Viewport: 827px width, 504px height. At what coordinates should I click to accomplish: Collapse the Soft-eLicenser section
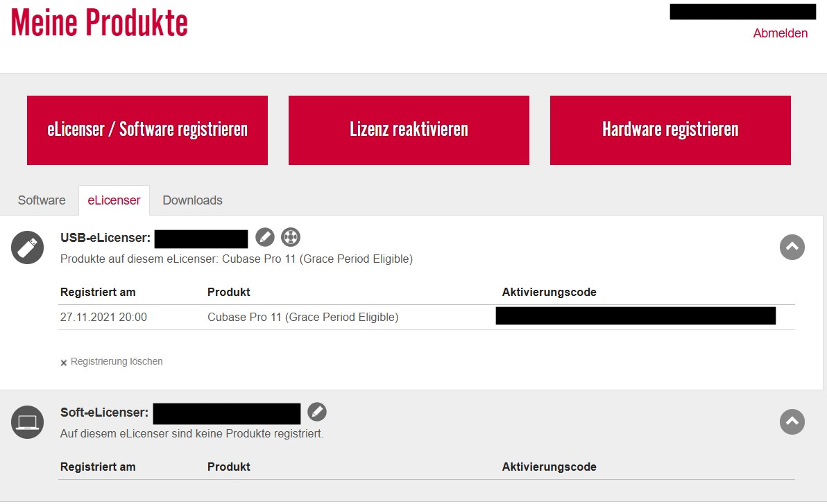[x=792, y=422]
